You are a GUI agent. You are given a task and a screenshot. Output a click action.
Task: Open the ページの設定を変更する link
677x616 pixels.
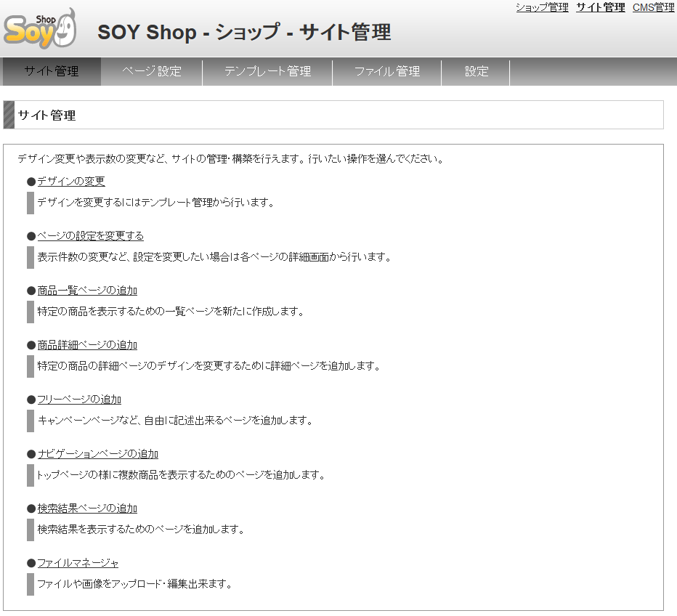coord(90,235)
